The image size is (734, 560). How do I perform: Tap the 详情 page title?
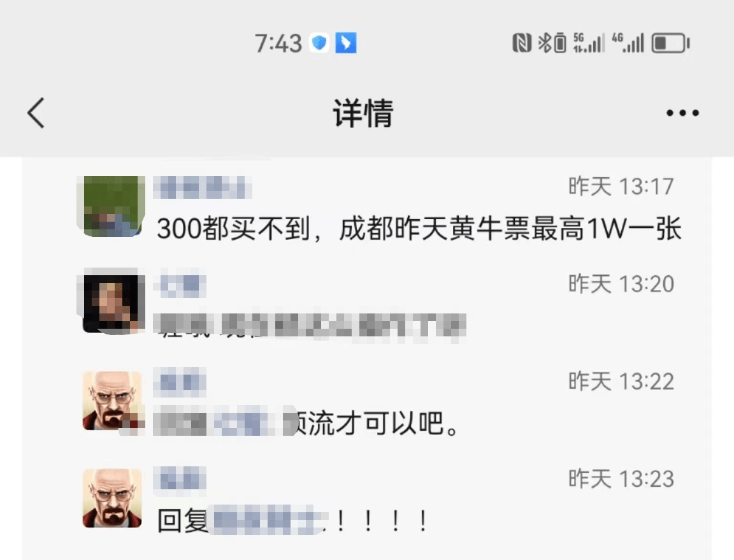363,113
